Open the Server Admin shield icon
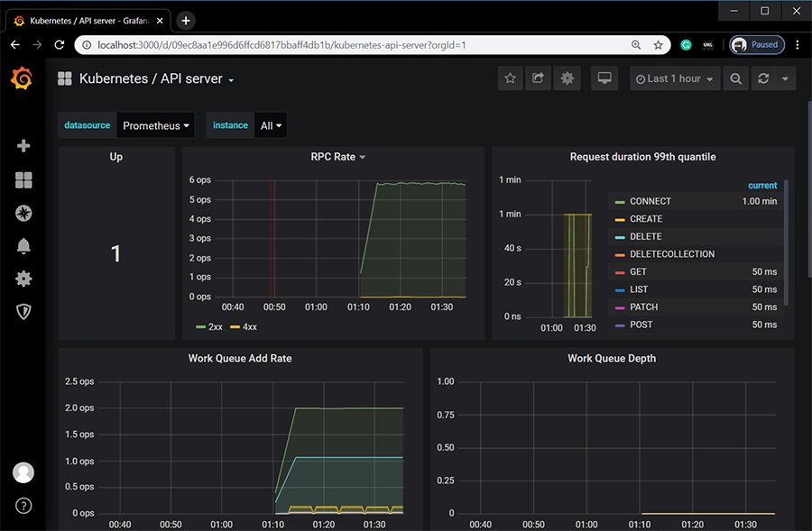 click(23, 311)
